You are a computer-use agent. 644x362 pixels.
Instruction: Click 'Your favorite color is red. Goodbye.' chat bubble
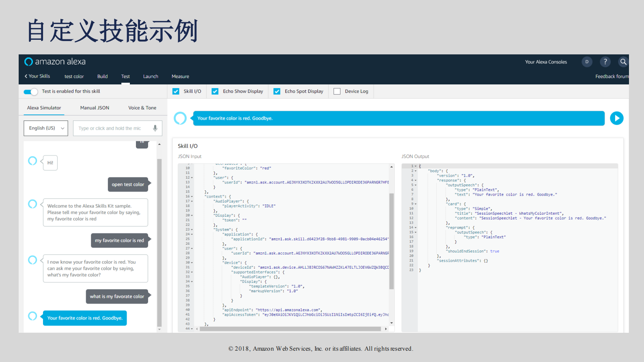click(85, 318)
